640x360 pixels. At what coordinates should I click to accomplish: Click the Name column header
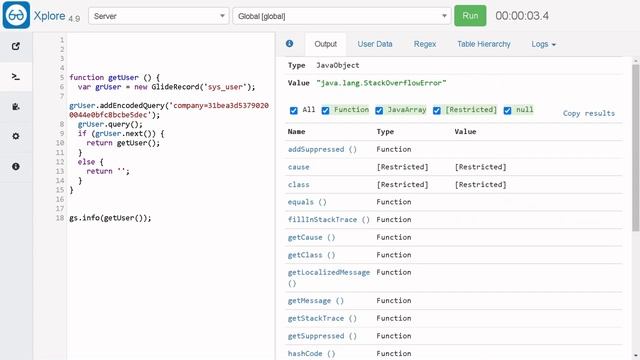coord(296,132)
